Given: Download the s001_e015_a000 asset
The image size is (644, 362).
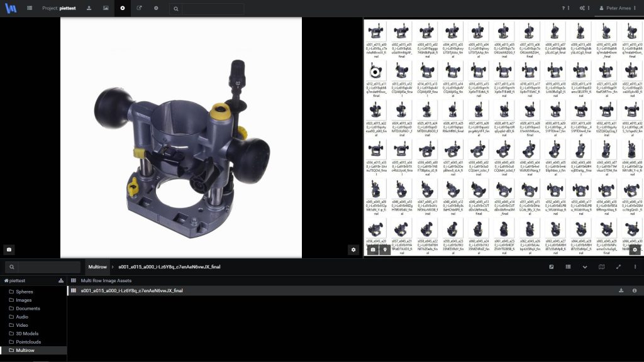Looking at the screenshot, I should 621,290.
